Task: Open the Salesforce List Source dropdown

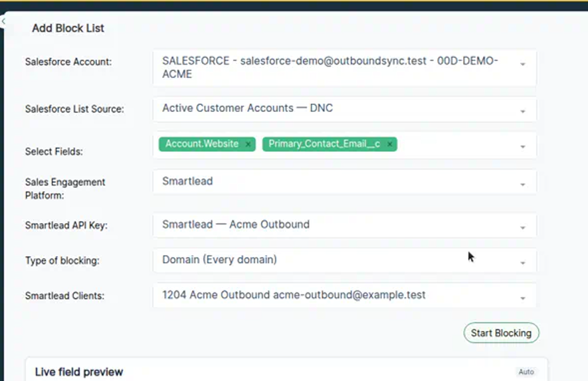Action: 345,109
